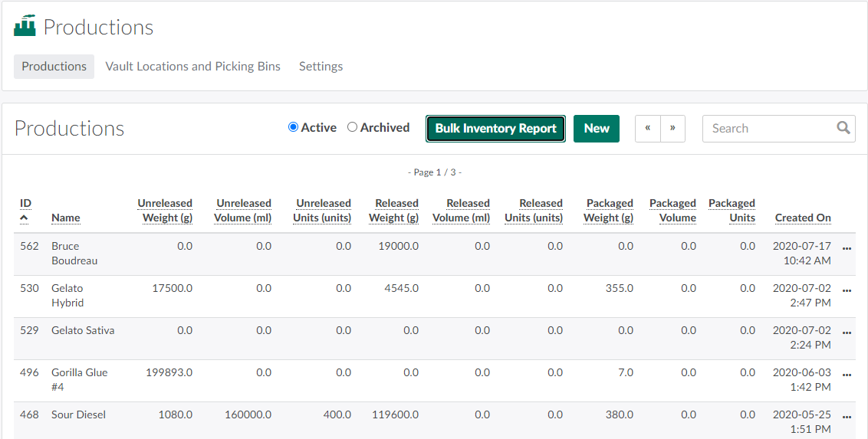Select the Active radio button
The image size is (868, 439).
pyautogui.click(x=293, y=127)
